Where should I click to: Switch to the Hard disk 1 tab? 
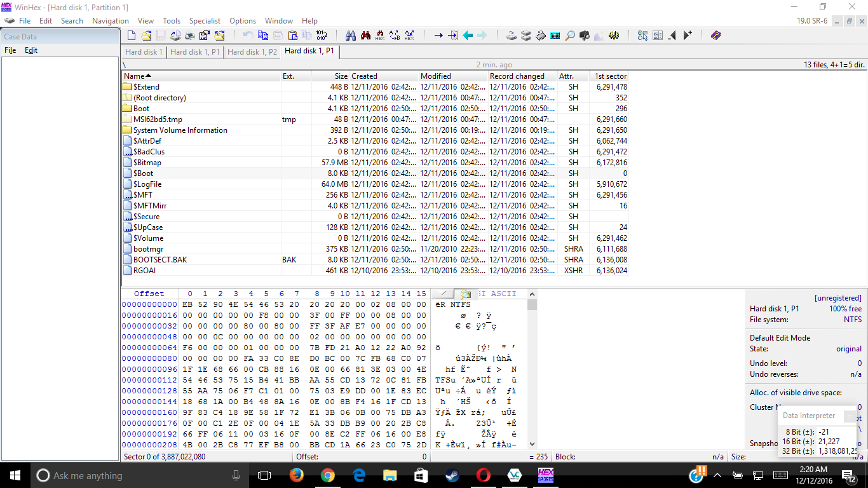144,52
